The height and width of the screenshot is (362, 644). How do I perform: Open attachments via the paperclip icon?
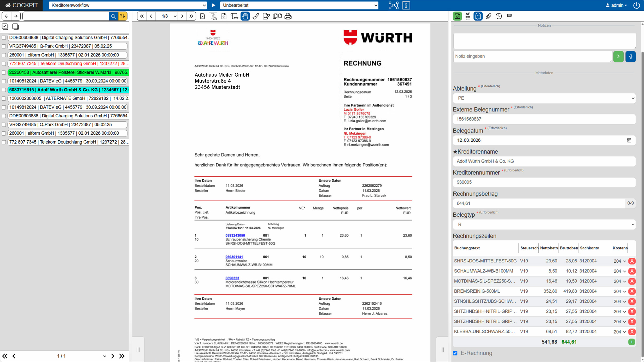(488, 16)
